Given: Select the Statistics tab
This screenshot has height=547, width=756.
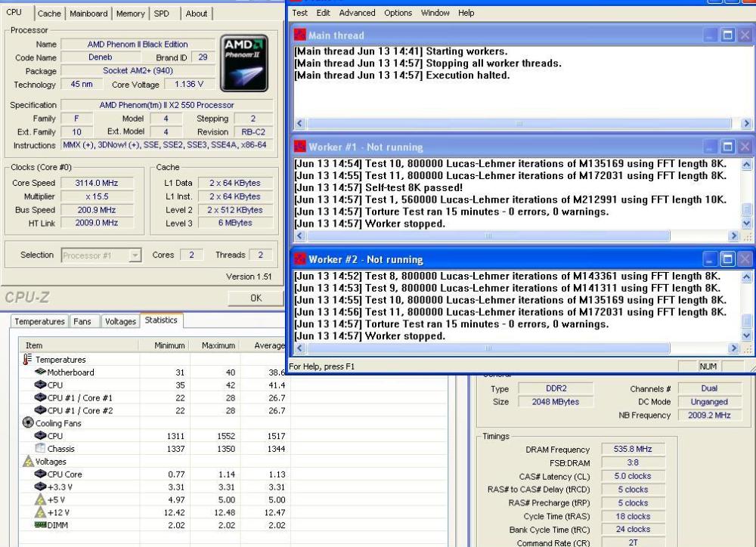Looking at the screenshot, I should pos(161,320).
